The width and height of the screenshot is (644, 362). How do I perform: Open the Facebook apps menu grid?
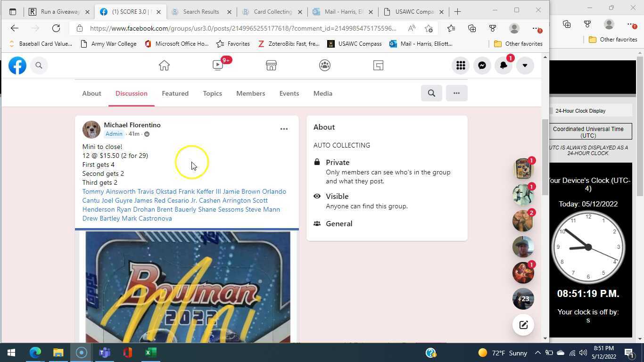click(460, 66)
